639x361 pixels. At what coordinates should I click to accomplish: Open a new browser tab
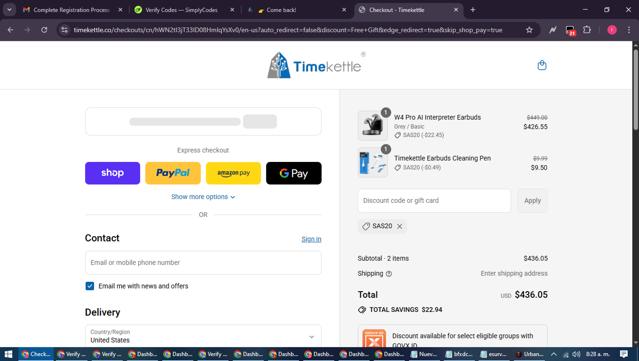pyautogui.click(x=473, y=10)
